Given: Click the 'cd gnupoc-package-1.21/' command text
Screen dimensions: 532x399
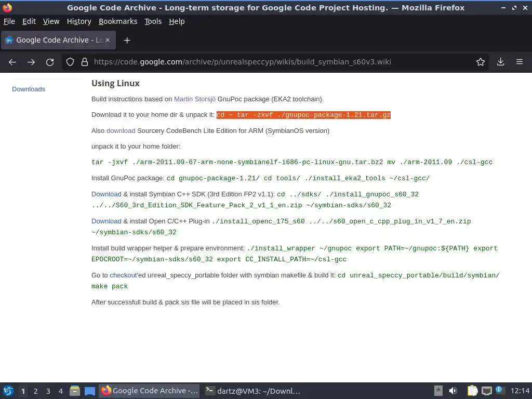Looking at the screenshot, I should [x=213, y=178].
